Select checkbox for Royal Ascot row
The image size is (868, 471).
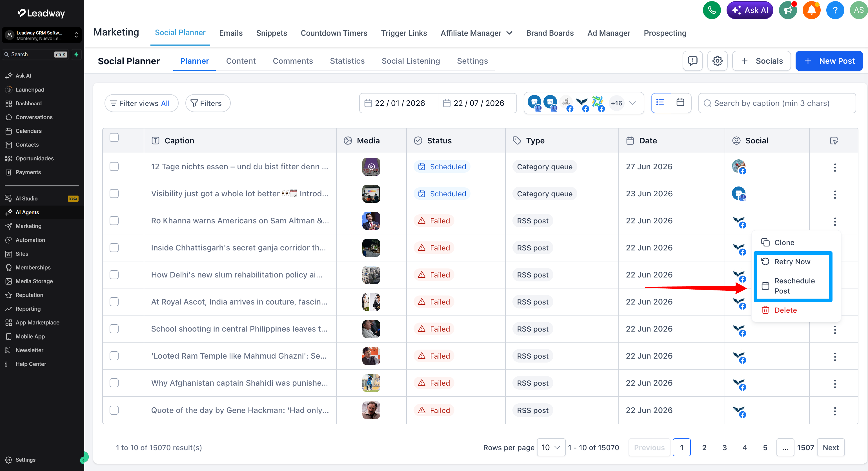coord(114,301)
